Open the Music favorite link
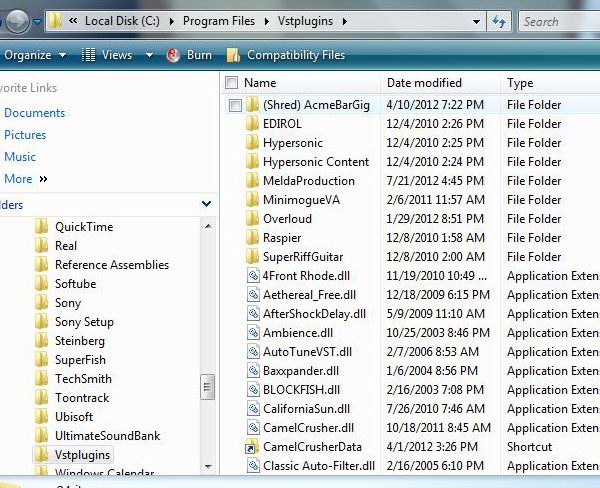This screenshot has width=600, height=488. 20,157
